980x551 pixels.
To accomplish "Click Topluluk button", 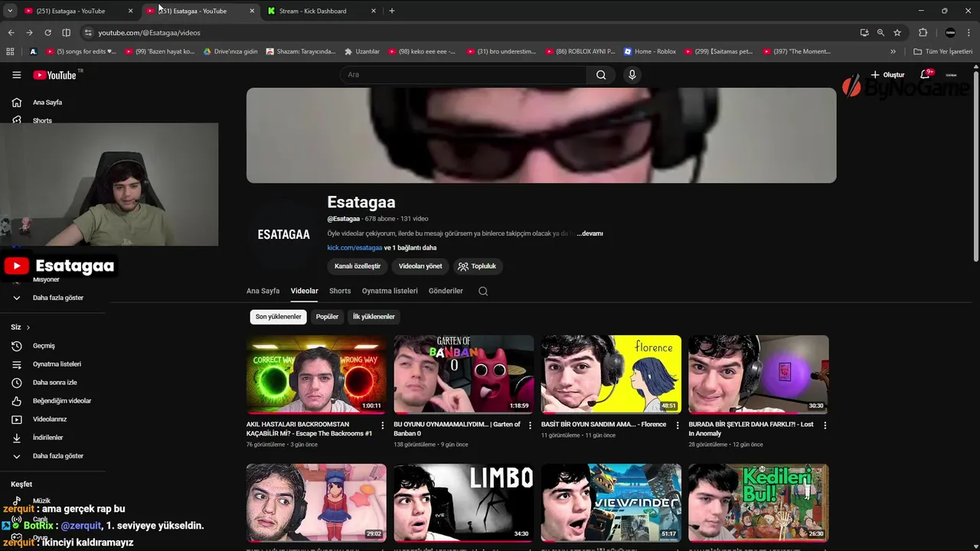I will tap(478, 266).
